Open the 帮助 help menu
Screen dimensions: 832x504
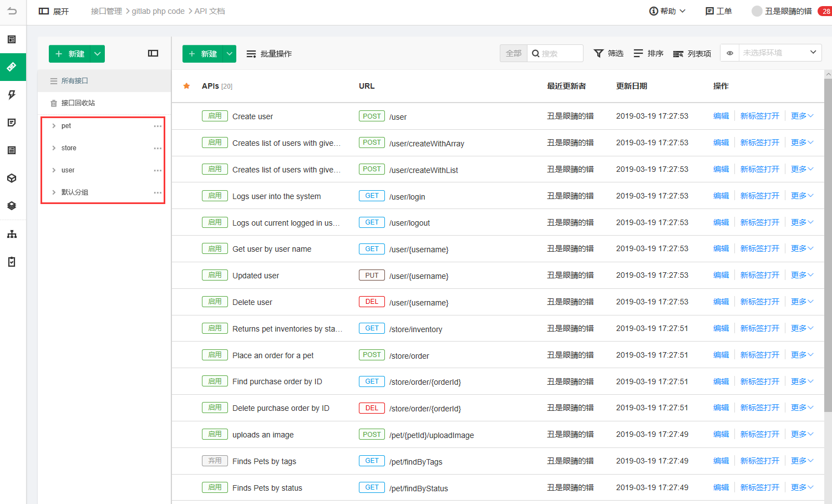pos(668,11)
